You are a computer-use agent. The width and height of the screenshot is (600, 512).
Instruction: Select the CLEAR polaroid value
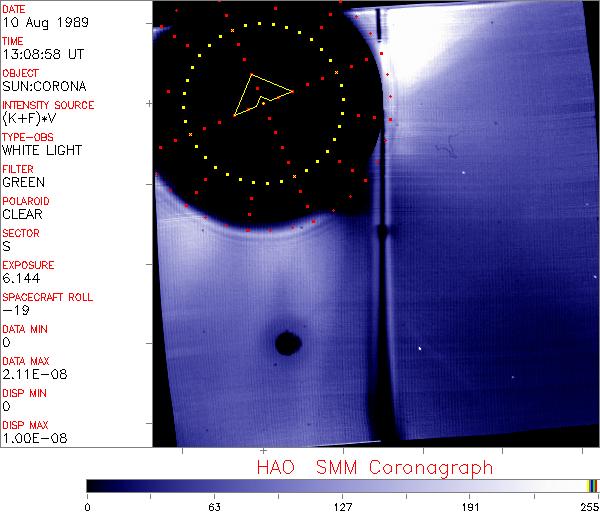click(x=23, y=214)
